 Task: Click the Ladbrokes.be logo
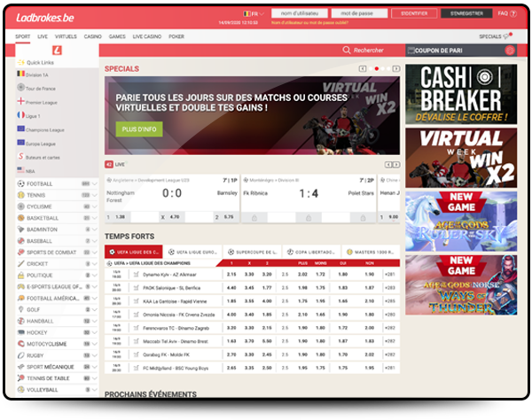click(x=45, y=18)
